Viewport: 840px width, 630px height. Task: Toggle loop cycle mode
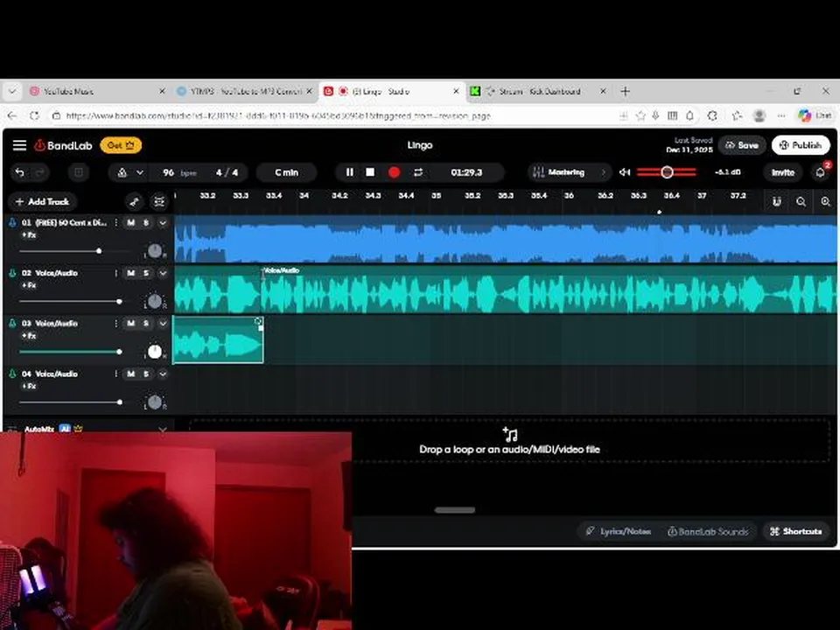click(418, 172)
